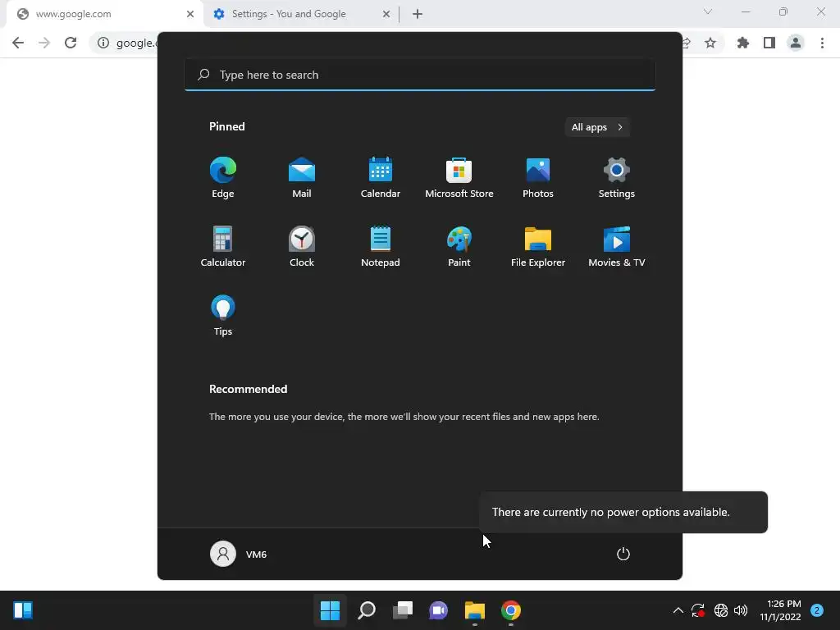840x630 pixels.
Task: Open File Explorer on the taskbar
Action: (x=475, y=610)
